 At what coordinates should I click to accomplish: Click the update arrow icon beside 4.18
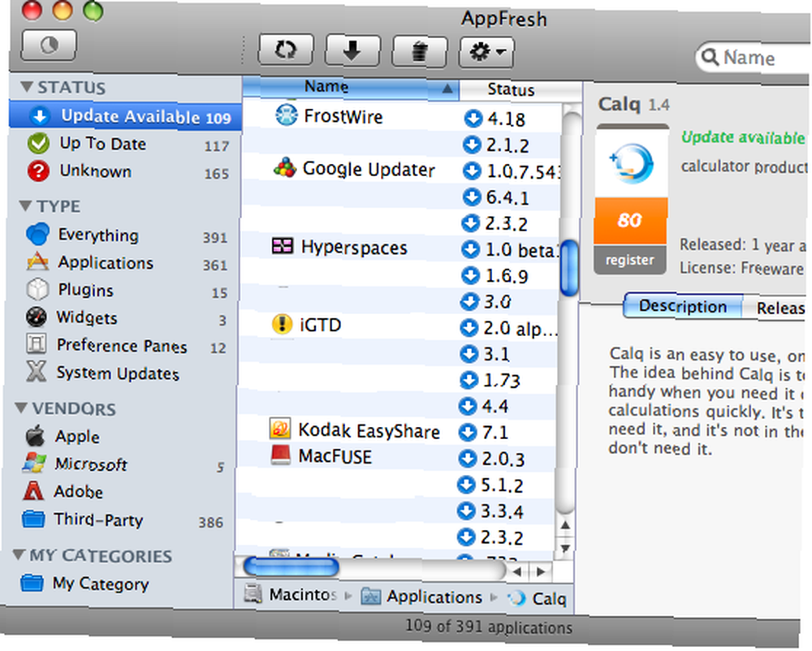[473, 118]
